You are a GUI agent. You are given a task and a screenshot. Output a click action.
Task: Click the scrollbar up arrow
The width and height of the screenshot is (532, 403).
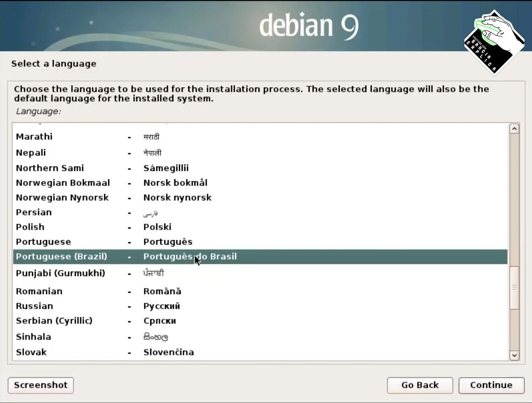click(x=514, y=129)
